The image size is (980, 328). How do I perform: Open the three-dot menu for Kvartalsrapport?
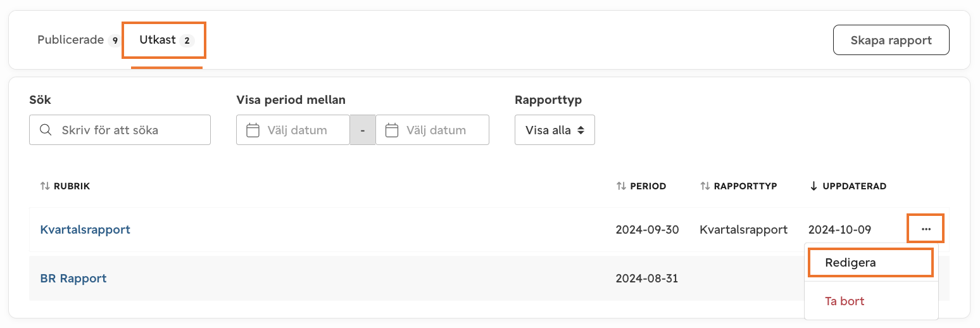(x=926, y=229)
